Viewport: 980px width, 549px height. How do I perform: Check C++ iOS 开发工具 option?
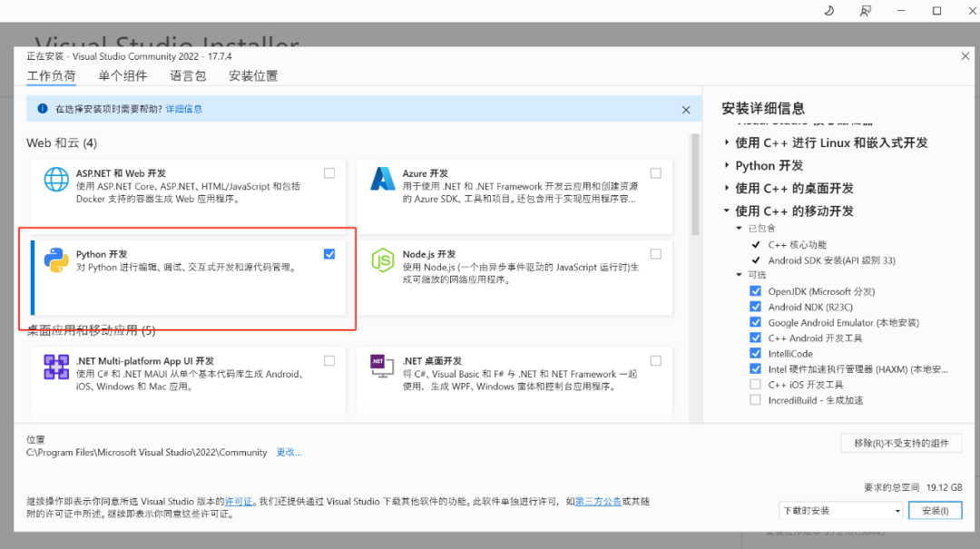click(756, 385)
